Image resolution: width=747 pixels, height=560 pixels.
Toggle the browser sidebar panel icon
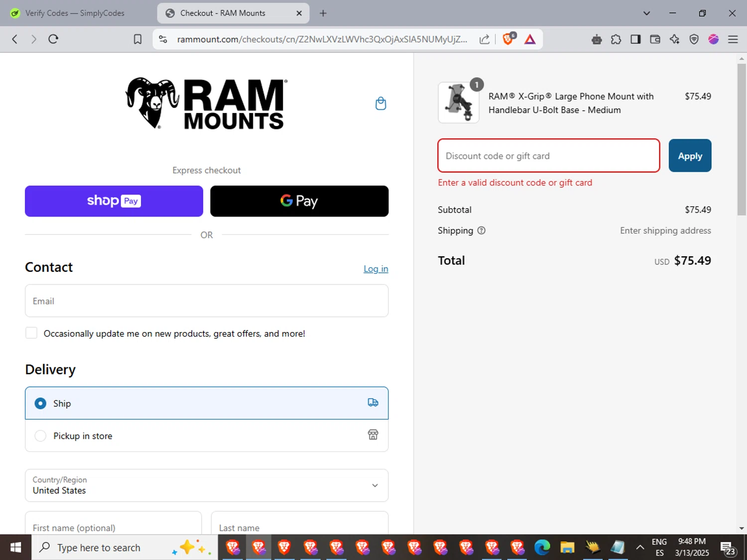[635, 39]
